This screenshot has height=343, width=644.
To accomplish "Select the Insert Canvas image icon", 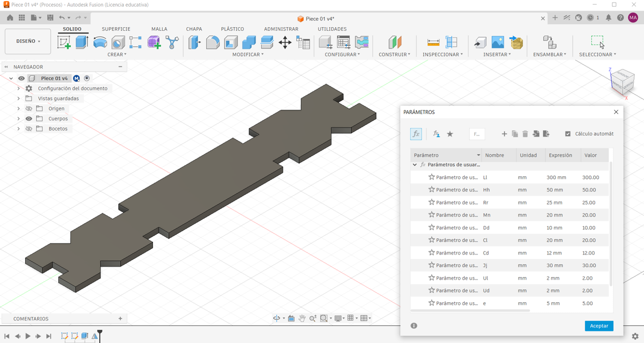I will click(x=498, y=42).
